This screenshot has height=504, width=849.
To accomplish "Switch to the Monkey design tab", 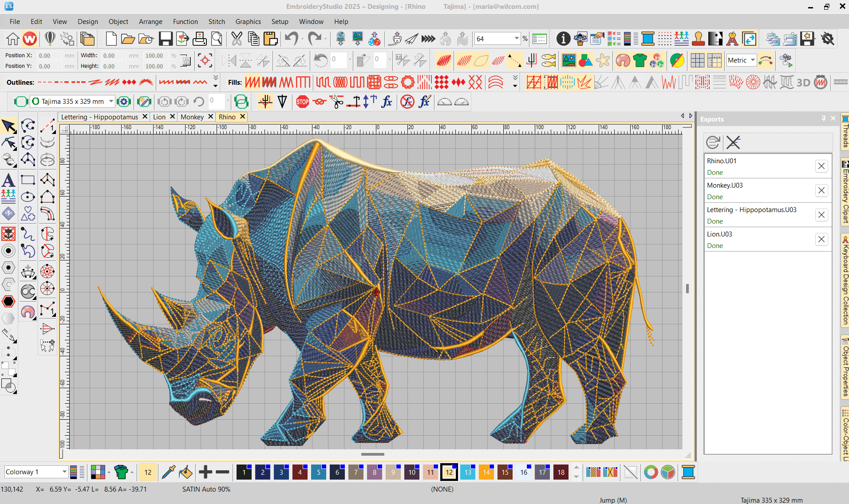I will click(192, 117).
